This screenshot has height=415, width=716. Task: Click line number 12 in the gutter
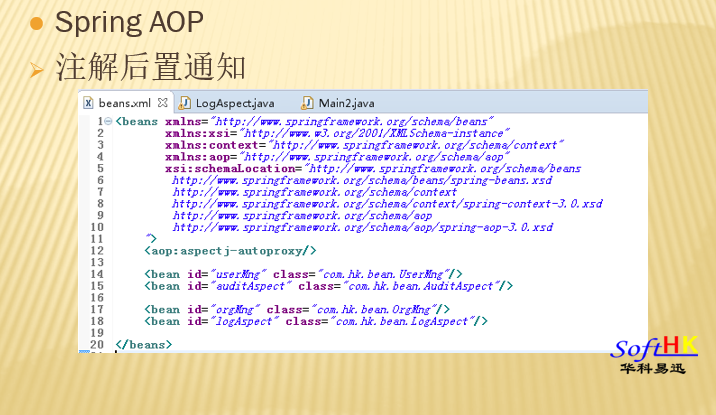97,251
